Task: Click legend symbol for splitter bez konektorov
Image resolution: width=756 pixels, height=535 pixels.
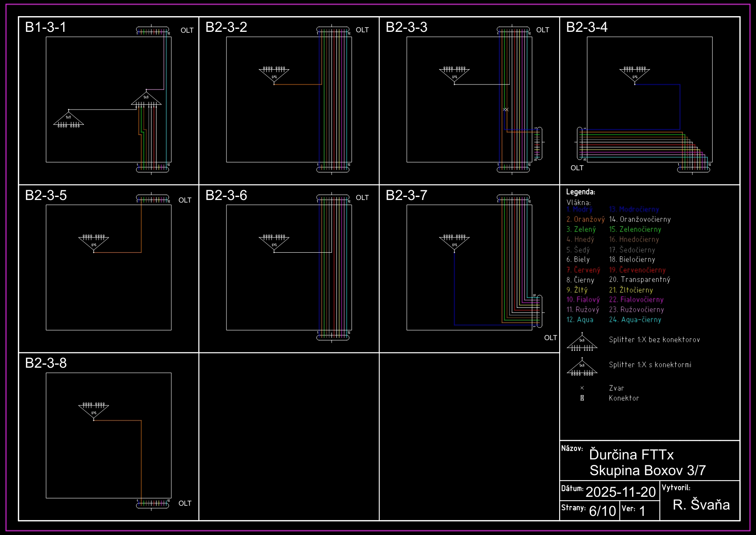Action: click(582, 342)
